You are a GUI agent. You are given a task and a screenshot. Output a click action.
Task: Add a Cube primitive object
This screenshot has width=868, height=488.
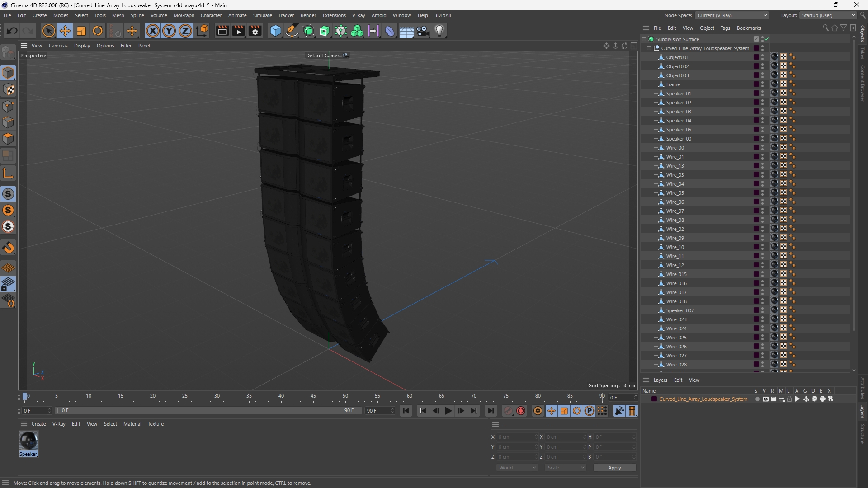coord(275,31)
